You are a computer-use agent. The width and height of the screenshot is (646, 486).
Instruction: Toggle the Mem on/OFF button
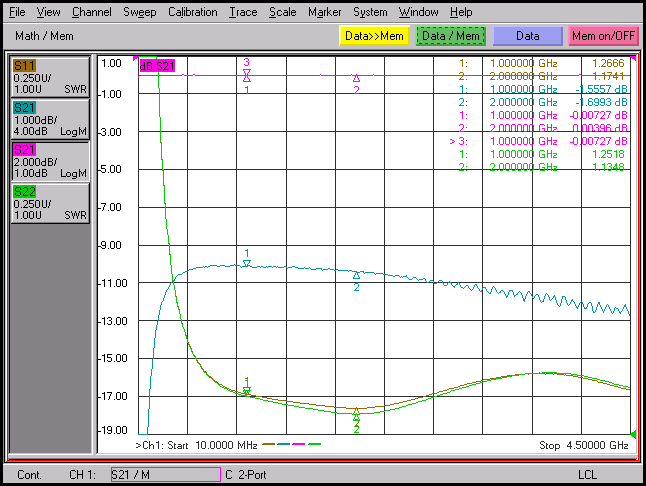(603, 36)
